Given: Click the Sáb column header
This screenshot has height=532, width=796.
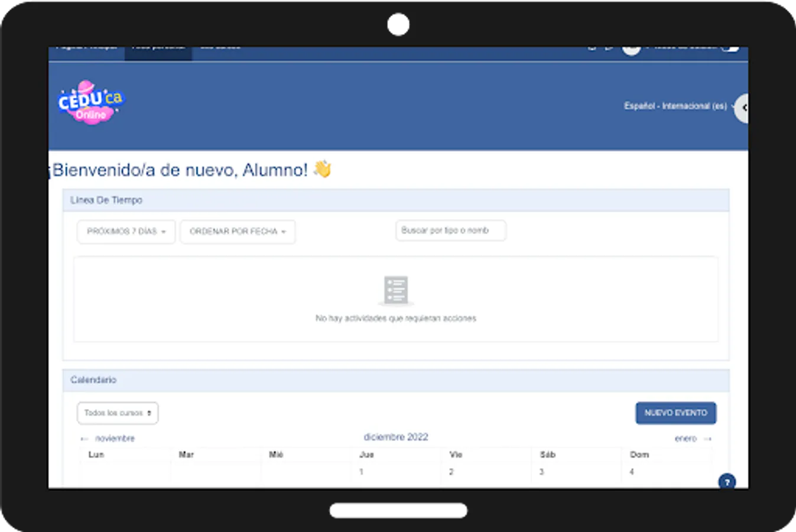Looking at the screenshot, I should click(x=548, y=455).
